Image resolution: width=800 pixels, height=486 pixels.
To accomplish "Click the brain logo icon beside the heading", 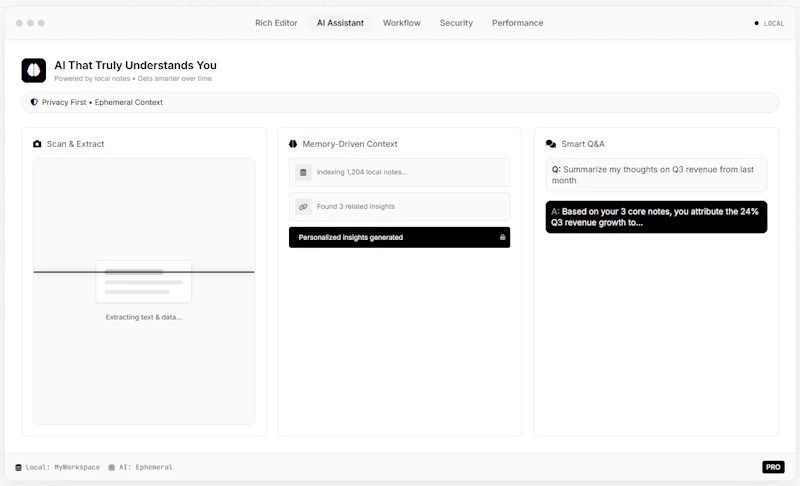I will coord(34,70).
